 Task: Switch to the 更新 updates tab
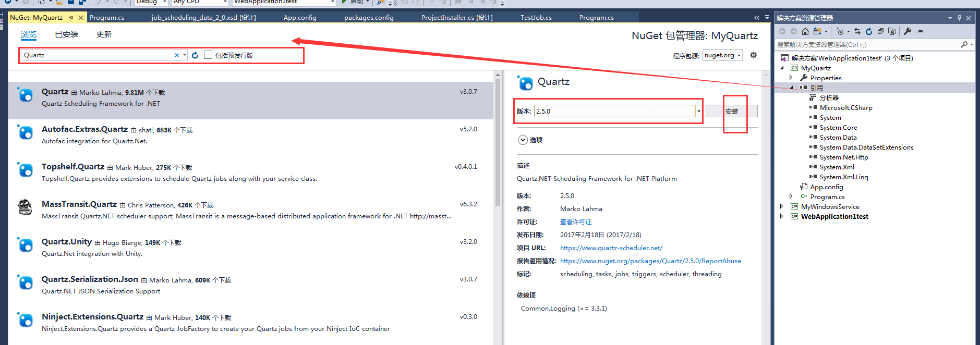(104, 34)
